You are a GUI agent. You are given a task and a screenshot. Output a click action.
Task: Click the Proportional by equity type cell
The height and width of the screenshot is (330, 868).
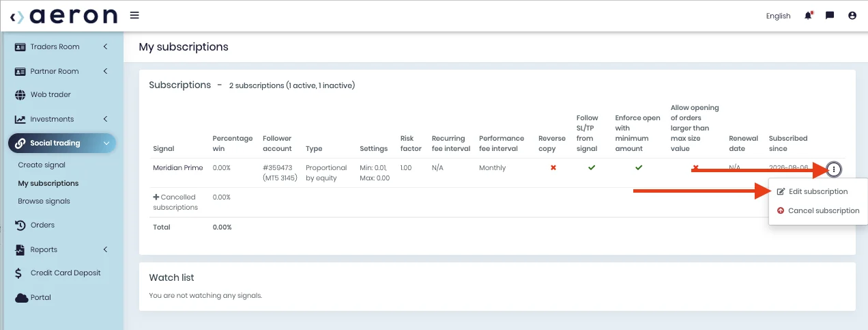(326, 173)
